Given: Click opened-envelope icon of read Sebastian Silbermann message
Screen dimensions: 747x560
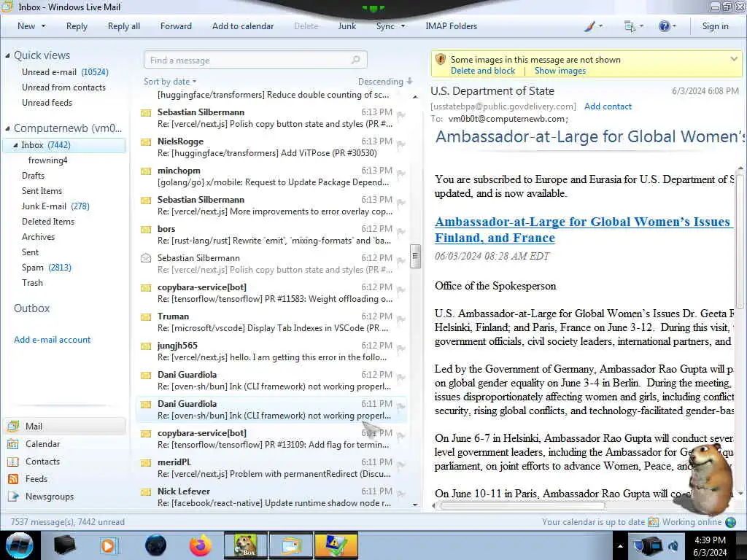Looking at the screenshot, I should 146,258.
